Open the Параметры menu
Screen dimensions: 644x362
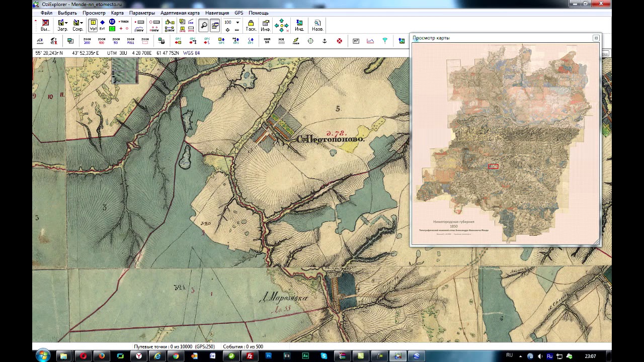tap(142, 13)
